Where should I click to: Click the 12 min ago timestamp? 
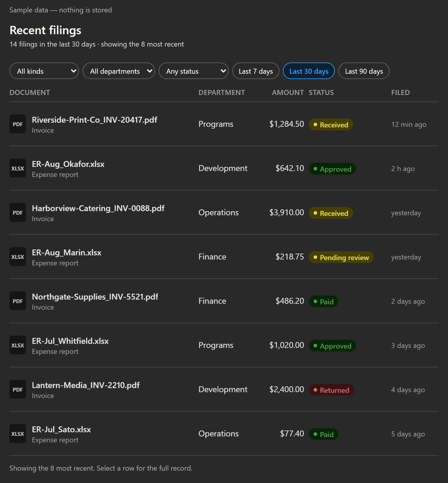(409, 124)
